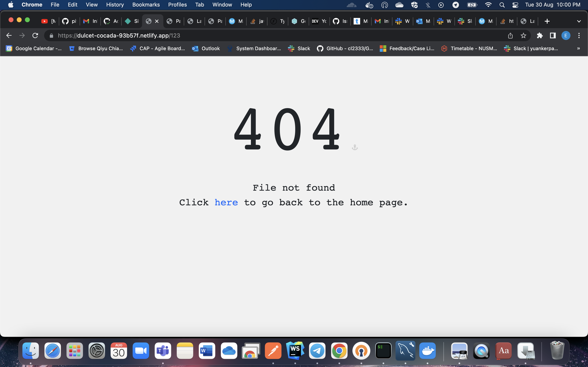Click the anchor icon beside 404
588x367 pixels.
355,147
